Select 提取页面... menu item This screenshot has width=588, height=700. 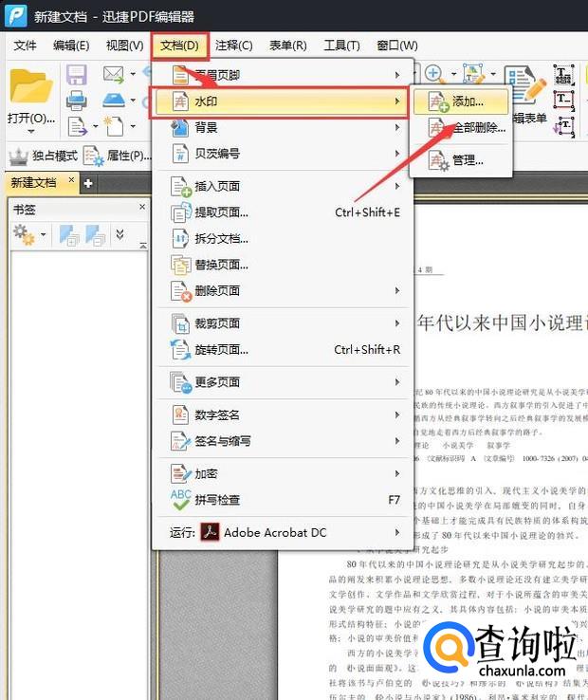click(283, 212)
